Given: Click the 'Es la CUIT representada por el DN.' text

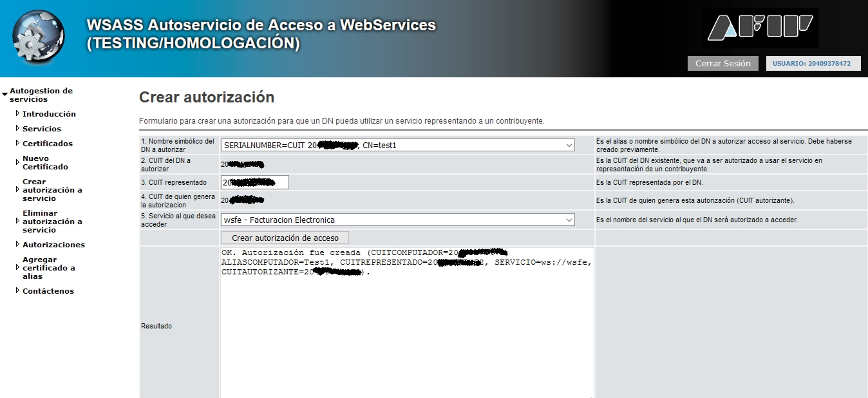Looking at the screenshot, I should click(x=650, y=183).
